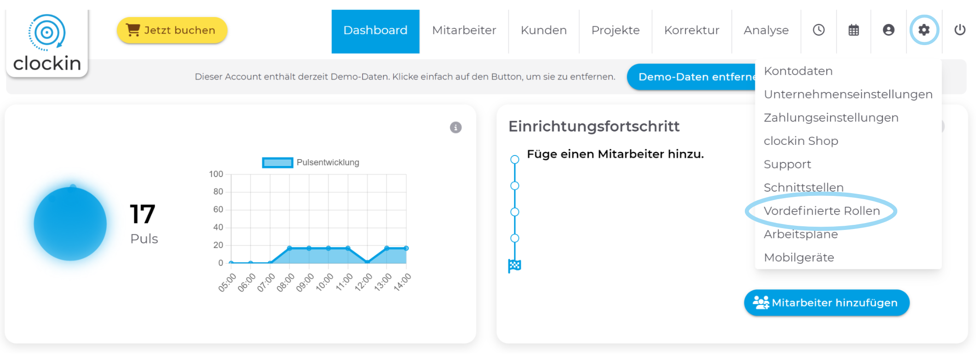Click Mitarbeiter hinzufügen button
The image size is (980, 361).
coord(826,303)
